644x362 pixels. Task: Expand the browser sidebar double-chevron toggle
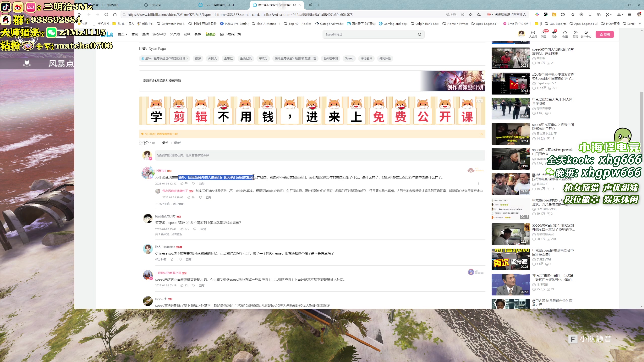79,15
